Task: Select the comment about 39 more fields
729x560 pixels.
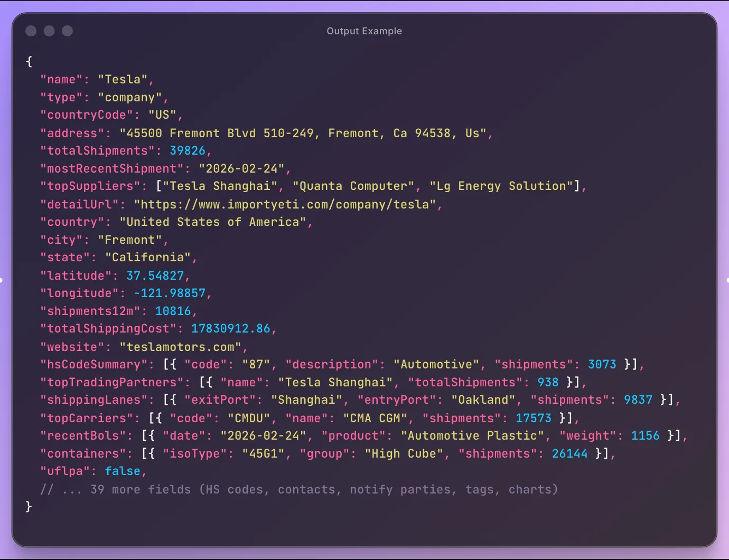Action: [x=300, y=489]
